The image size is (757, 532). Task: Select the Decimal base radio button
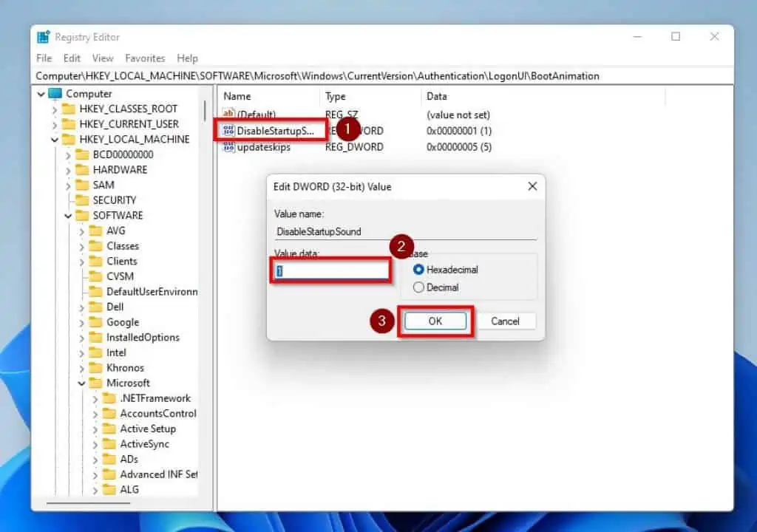[419, 287]
